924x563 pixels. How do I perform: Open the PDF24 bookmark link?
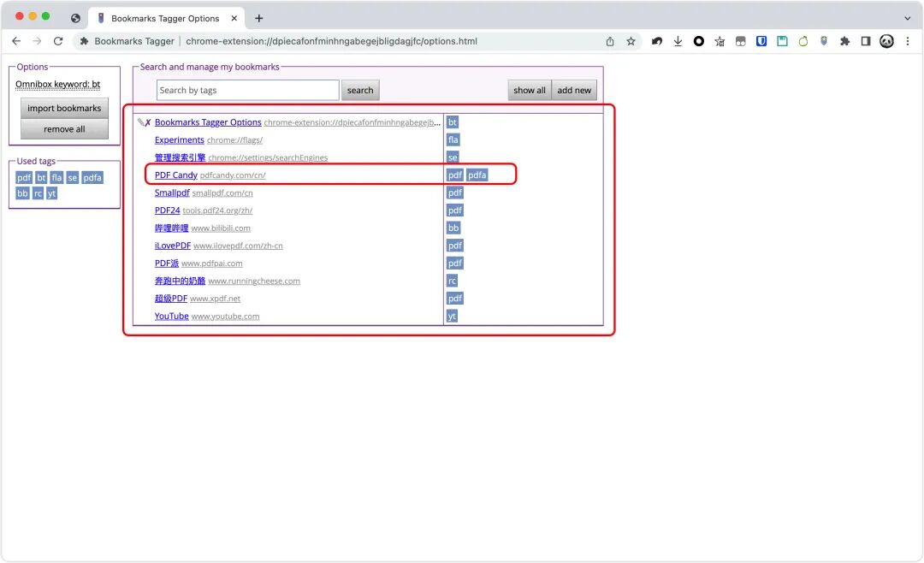coord(168,210)
